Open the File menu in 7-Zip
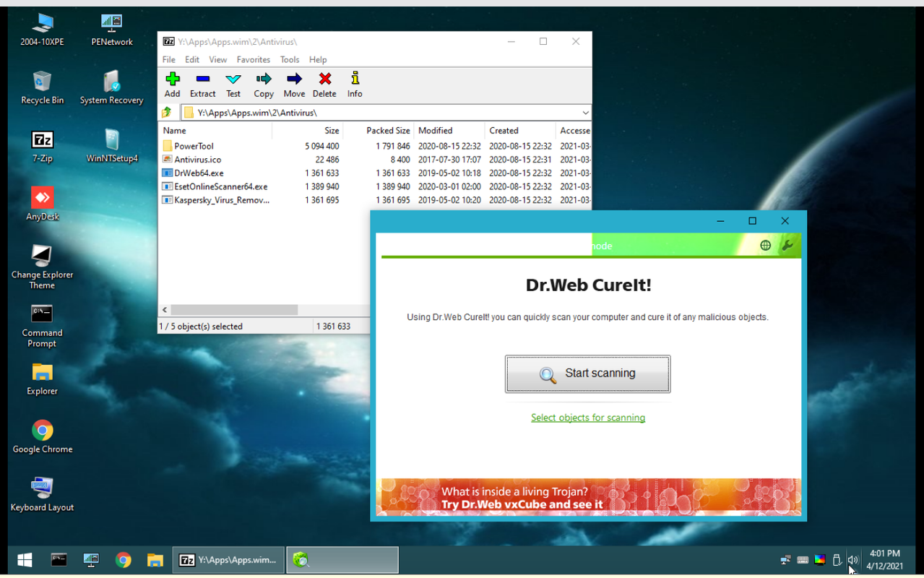Screen dimensions: 924x578 pyautogui.click(x=168, y=60)
